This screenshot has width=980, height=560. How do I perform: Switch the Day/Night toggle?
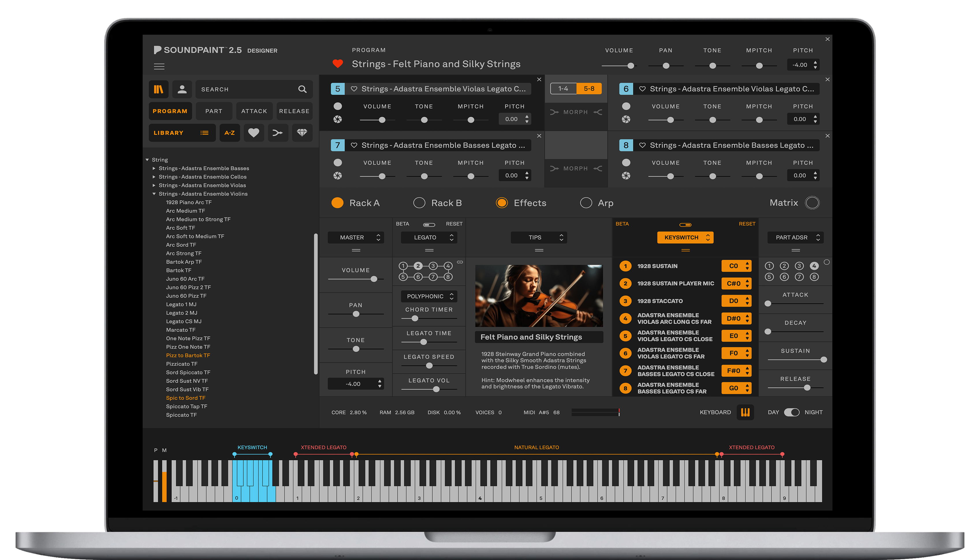coord(792,412)
